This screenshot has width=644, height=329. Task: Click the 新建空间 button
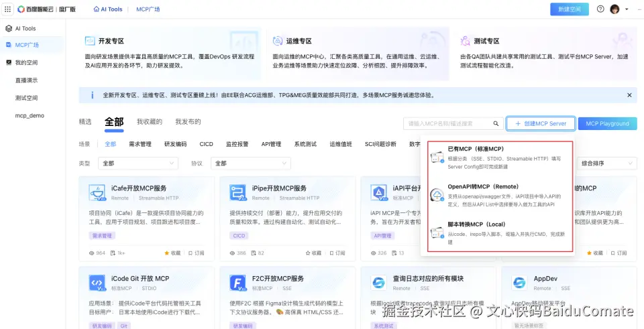point(570,9)
